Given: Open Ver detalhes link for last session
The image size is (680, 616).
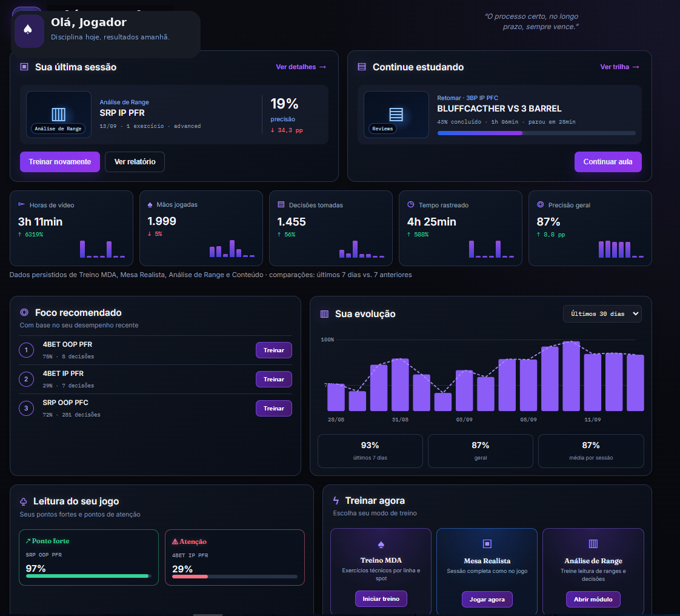Looking at the screenshot, I should click(301, 67).
